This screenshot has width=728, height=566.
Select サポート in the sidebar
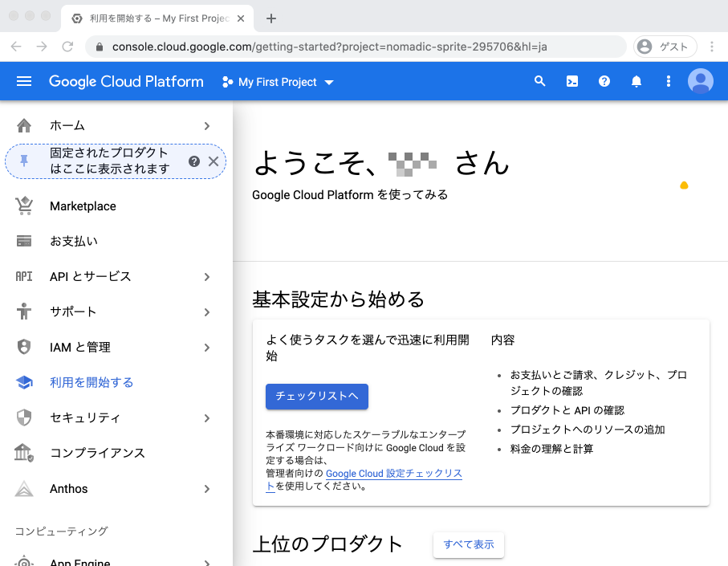(73, 312)
